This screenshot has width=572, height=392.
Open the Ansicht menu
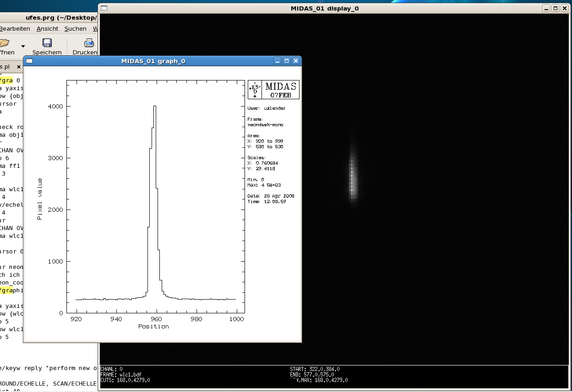47,28
